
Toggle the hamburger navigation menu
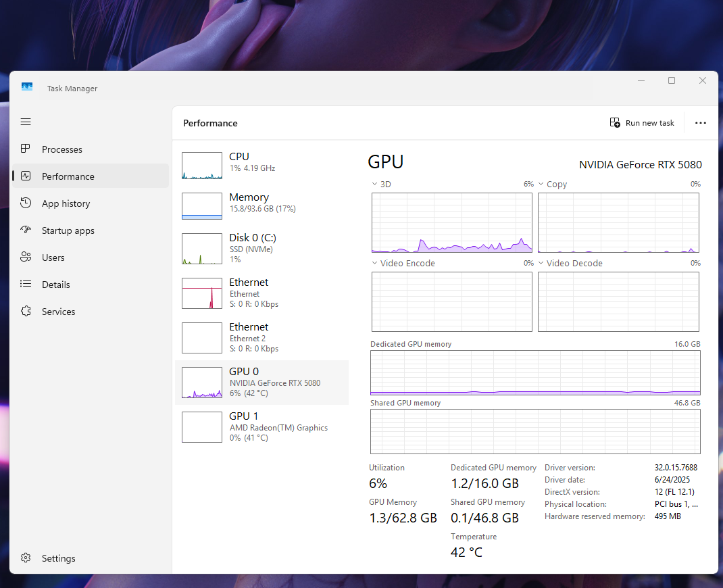click(x=26, y=122)
